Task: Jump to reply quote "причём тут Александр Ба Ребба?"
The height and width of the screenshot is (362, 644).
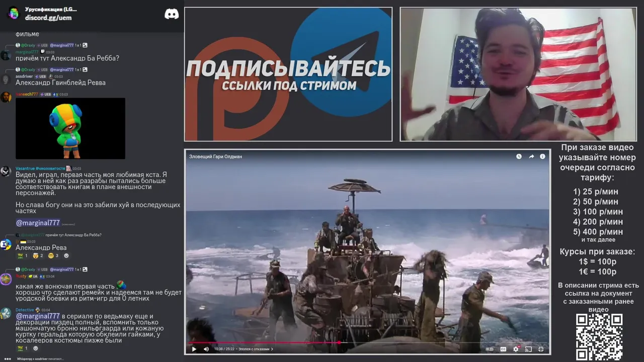Action: (x=73, y=235)
